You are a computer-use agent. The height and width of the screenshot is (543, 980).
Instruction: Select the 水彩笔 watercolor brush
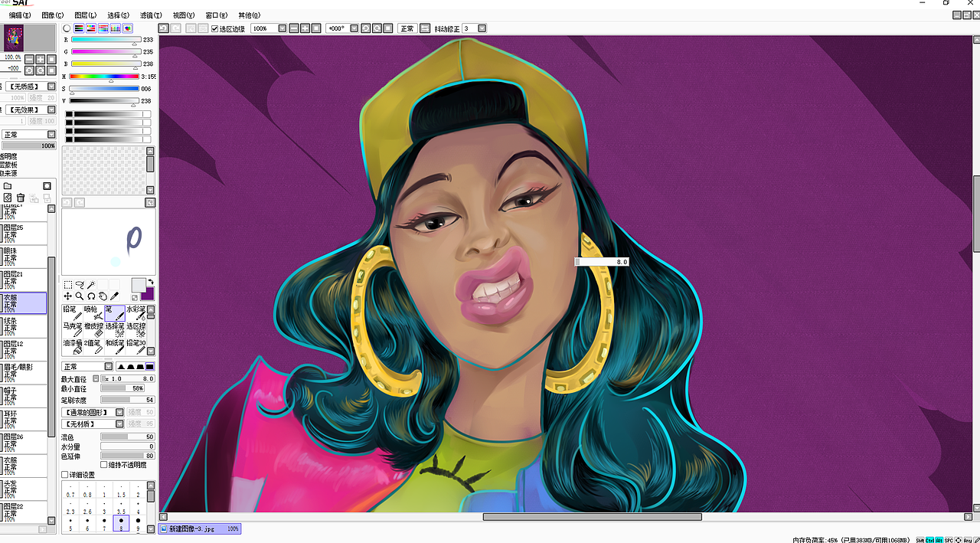pyautogui.click(x=136, y=312)
